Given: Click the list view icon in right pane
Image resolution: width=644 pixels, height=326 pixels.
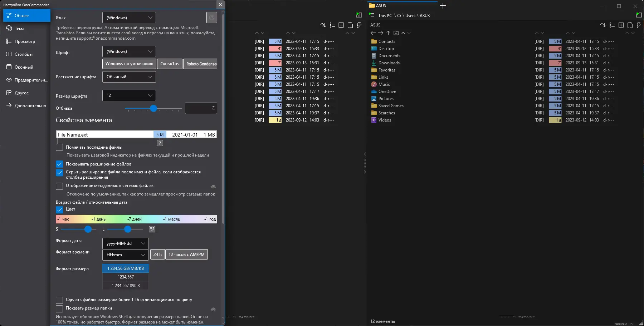Looking at the screenshot, I should point(612,25).
